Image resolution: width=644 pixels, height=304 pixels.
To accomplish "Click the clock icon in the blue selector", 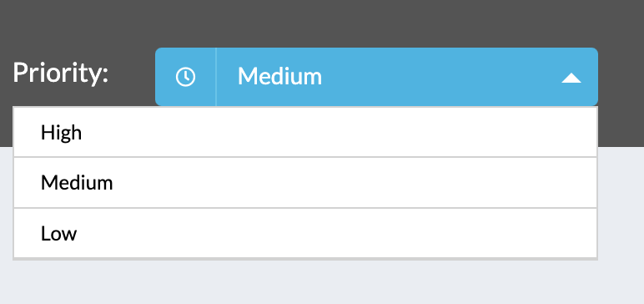I will click(186, 77).
